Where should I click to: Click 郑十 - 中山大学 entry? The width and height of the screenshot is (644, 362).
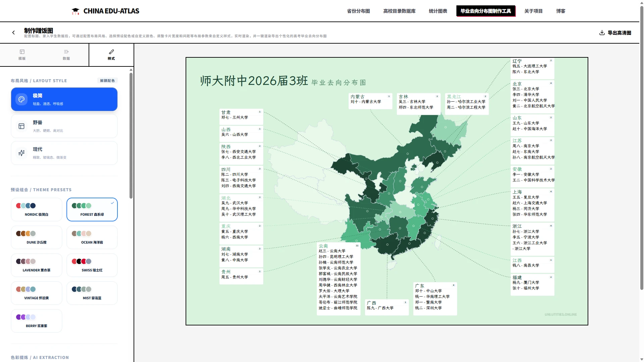pyautogui.click(x=429, y=291)
